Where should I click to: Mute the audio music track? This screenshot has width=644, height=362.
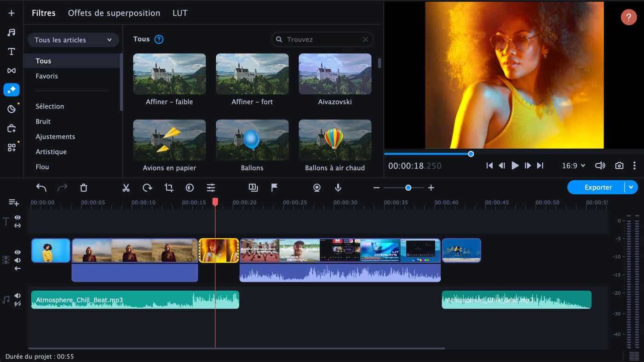17,296
